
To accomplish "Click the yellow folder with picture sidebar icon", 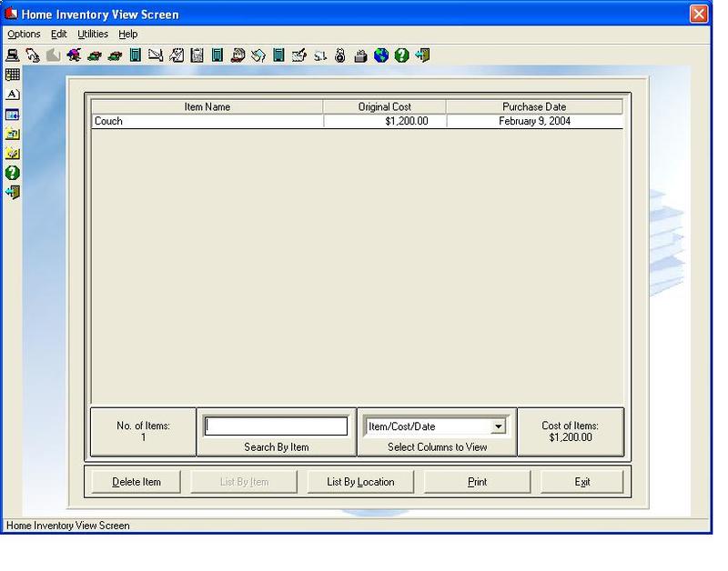I will point(13,134).
